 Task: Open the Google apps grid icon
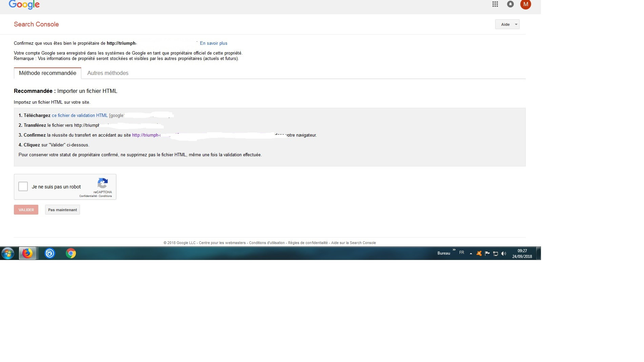coord(495,4)
